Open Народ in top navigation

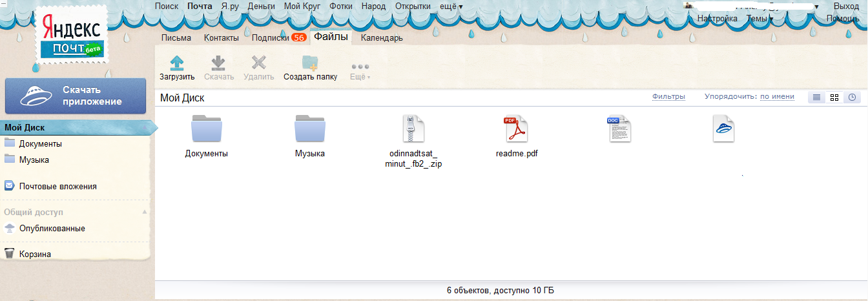pos(373,6)
